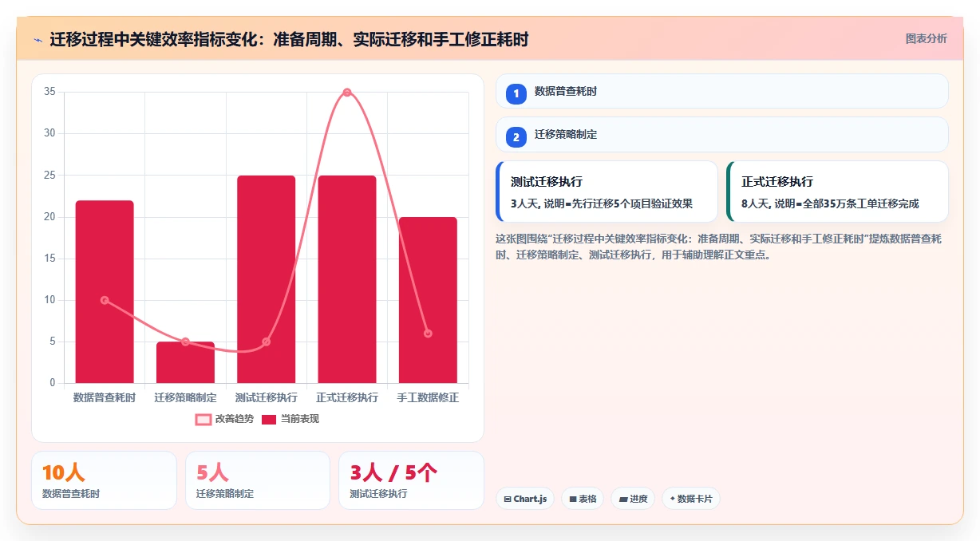Click the 迁移策略制定 x-axis label

click(185, 397)
